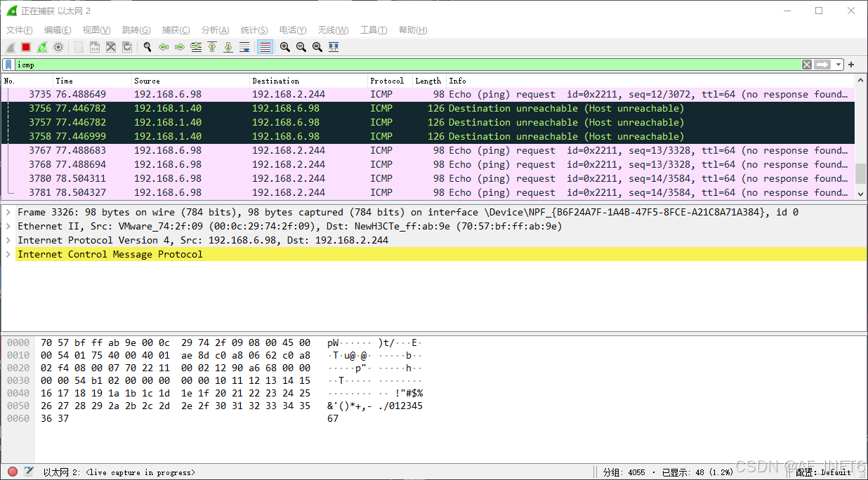Viewport: 868px width, 480px height.
Task: Jump to the first packet
Action: tap(212, 47)
